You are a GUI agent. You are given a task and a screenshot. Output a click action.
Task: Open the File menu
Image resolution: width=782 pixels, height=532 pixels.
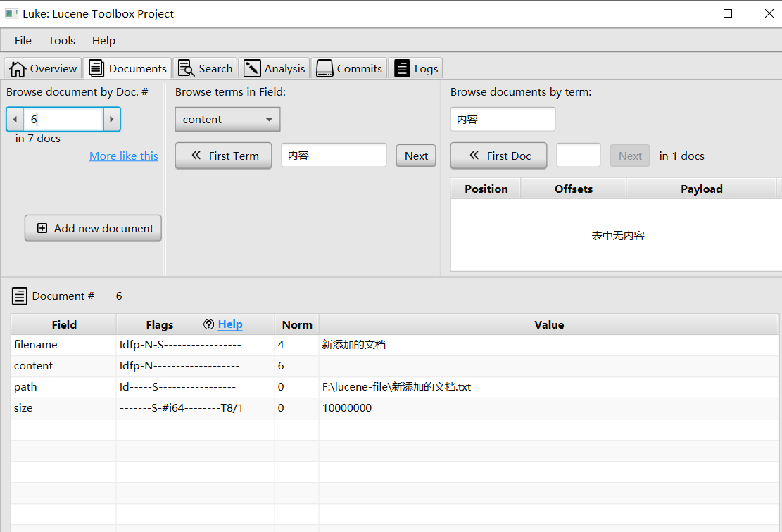pos(23,40)
